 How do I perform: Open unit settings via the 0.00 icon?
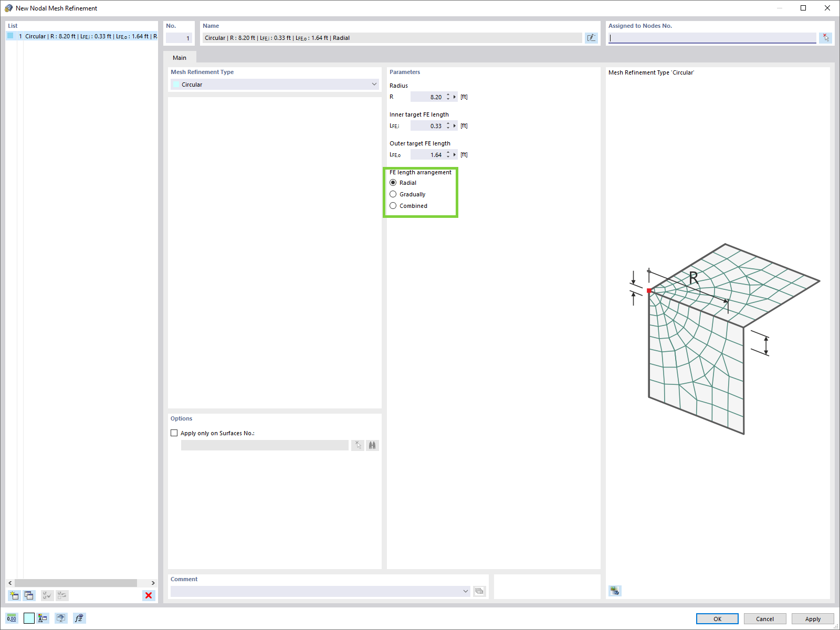pos(11,618)
